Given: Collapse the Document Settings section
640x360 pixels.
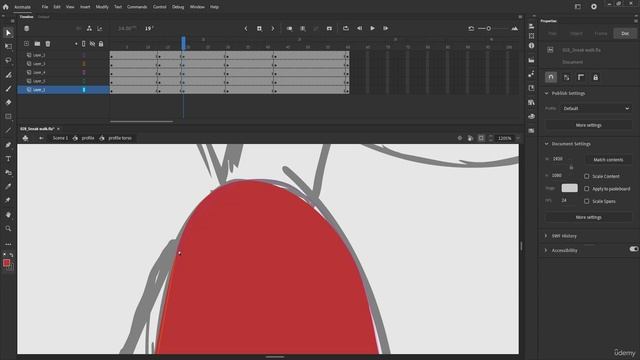Looking at the screenshot, I should coord(547,144).
